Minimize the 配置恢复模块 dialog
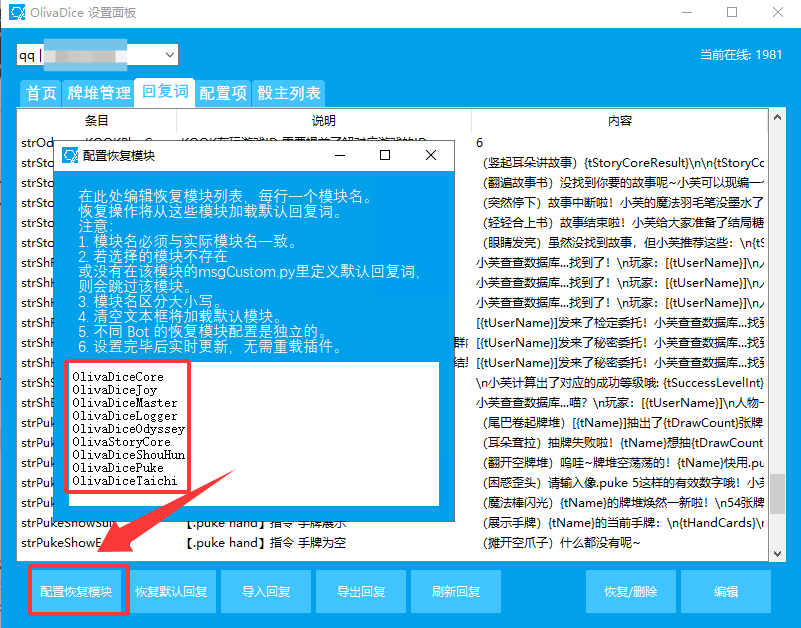The height and width of the screenshot is (628, 801). [339, 156]
